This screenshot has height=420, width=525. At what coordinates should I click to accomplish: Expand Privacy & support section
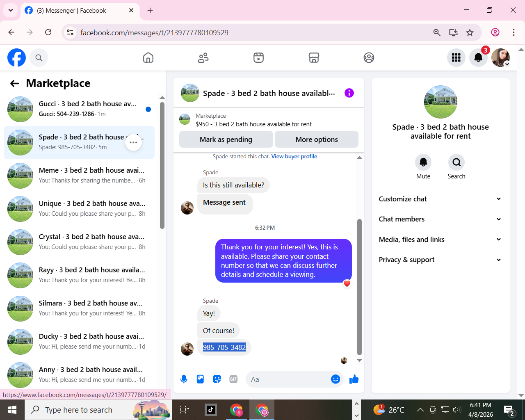point(441,260)
